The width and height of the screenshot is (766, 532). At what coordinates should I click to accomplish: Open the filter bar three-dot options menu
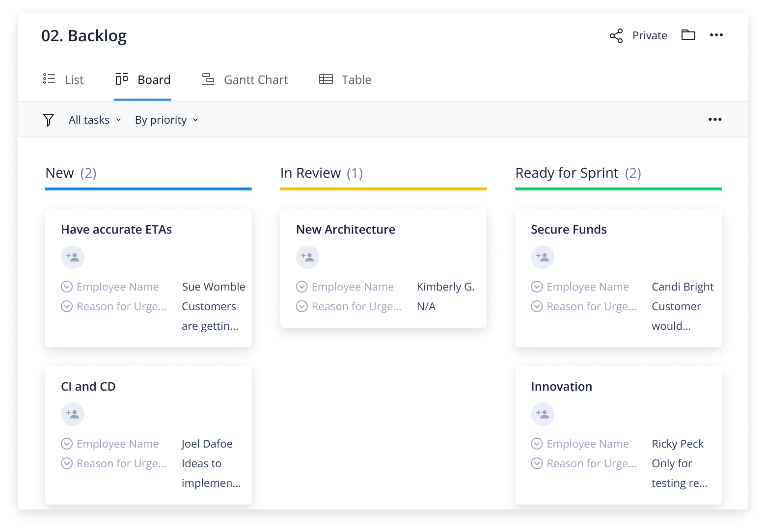tap(714, 120)
